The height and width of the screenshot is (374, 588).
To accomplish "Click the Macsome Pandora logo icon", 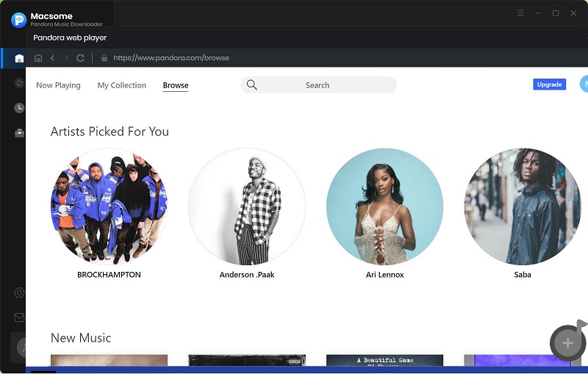I will (18, 20).
